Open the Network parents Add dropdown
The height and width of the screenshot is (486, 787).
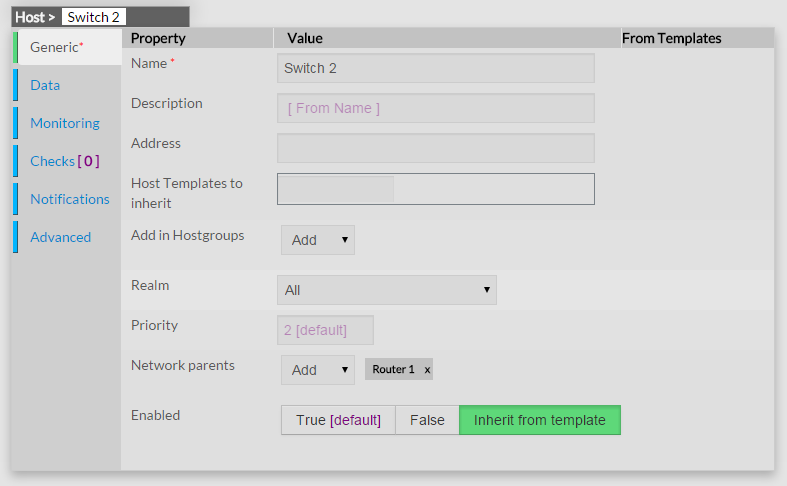click(318, 370)
